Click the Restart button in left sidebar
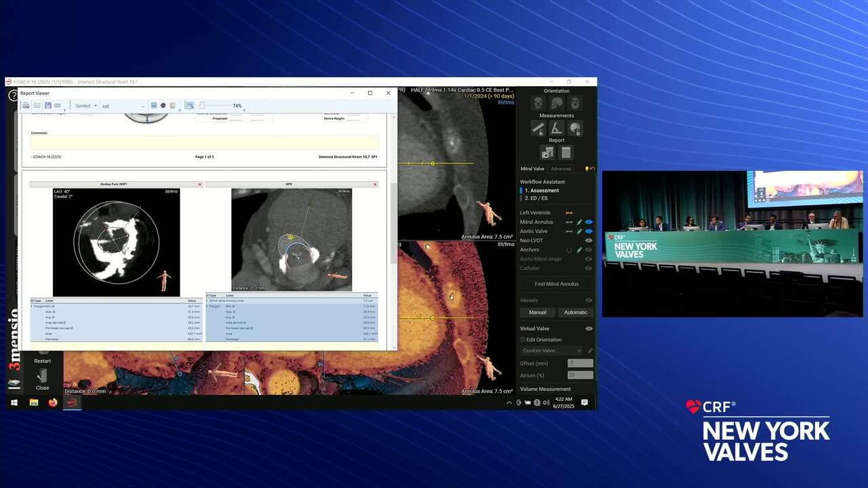This screenshot has height=488, width=868. (x=43, y=356)
